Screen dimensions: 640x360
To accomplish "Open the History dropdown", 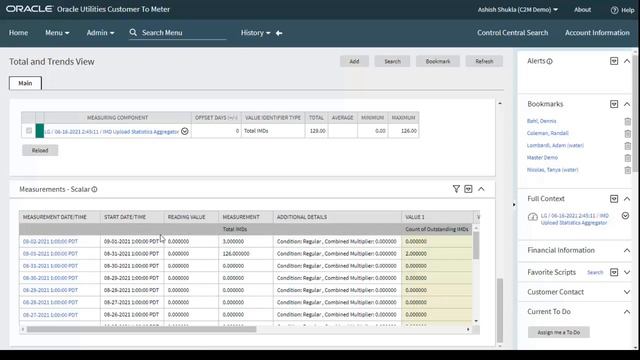I will pyautogui.click(x=256, y=33).
